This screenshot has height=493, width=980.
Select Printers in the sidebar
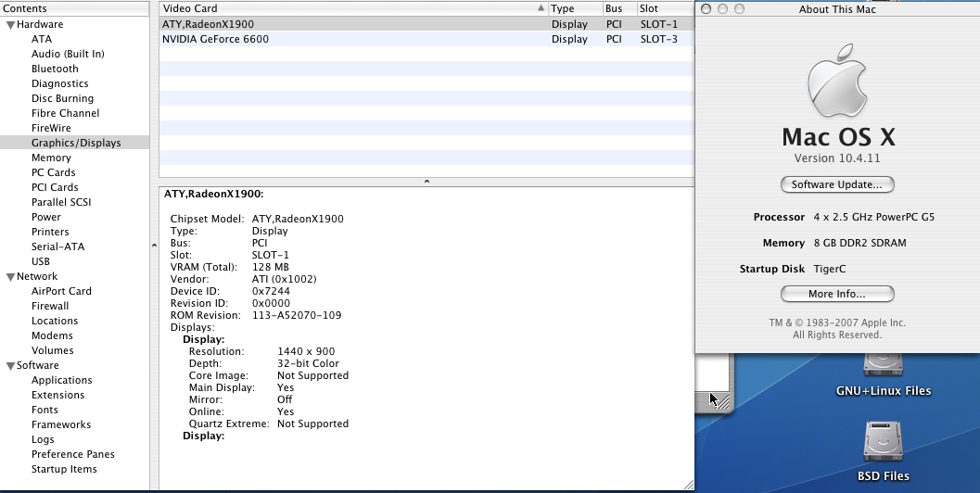pos(50,232)
